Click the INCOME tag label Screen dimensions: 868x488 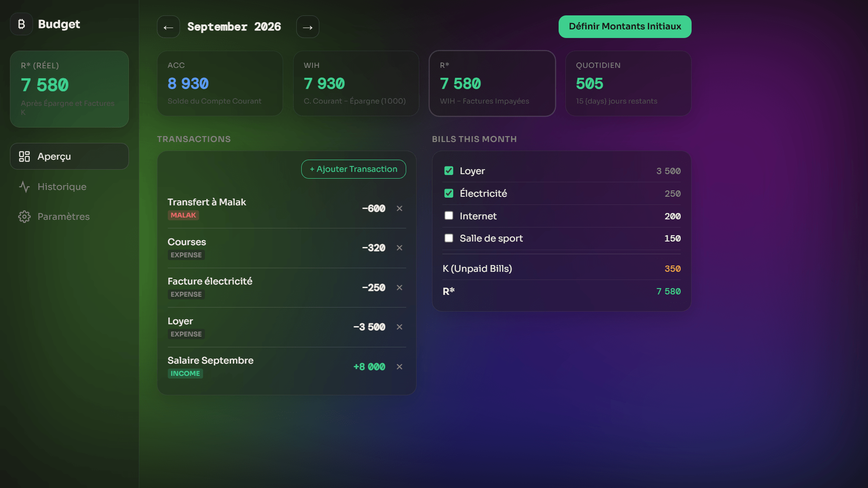(x=185, y=374)
